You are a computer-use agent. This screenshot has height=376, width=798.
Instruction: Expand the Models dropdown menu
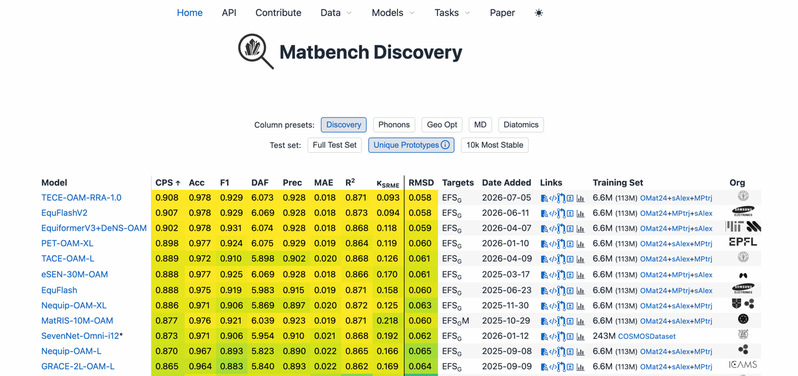[393, 13]
